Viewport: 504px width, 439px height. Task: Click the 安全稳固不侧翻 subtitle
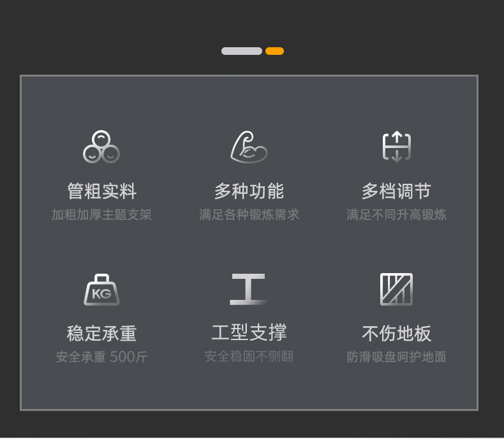pos(249,356)
